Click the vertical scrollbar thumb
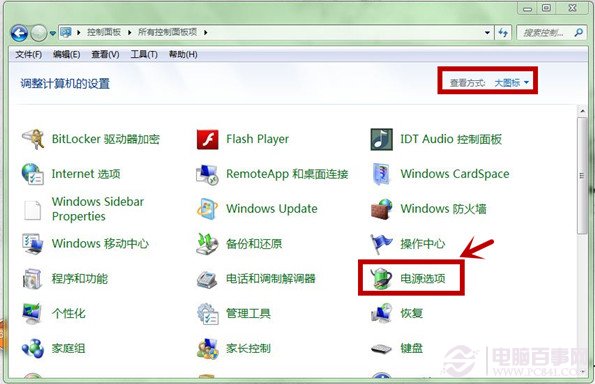This screenshot has height=384, width=595. (582, 175)
